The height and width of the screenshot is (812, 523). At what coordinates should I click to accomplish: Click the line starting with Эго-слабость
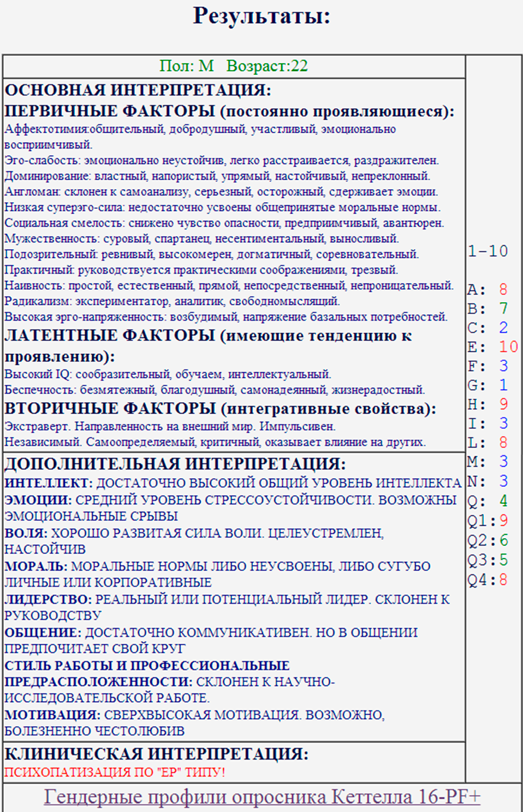[x=222, y=160]
